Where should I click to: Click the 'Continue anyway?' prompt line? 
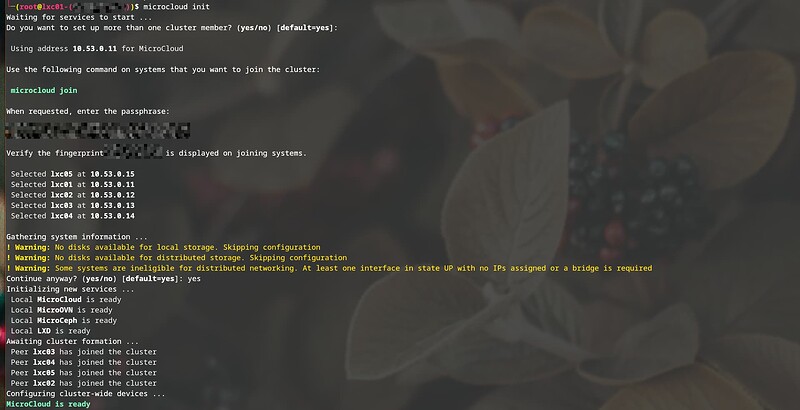click(103, 278)
